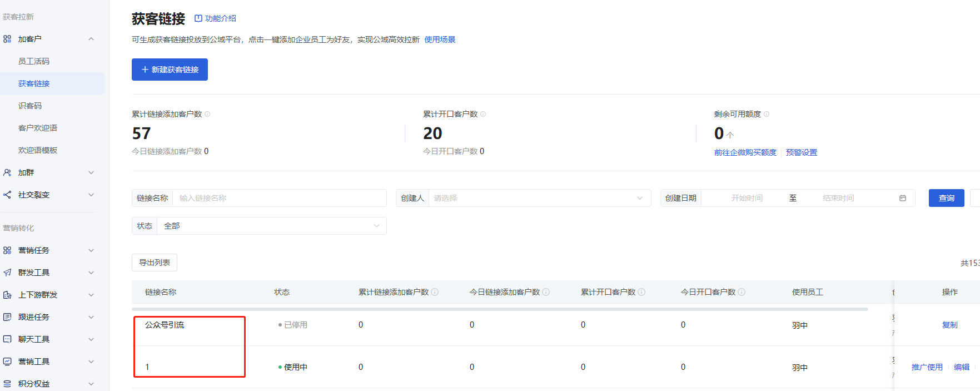
Task: Open 欢迎语模板 in the sidebar
Action: tap(38, 150)
